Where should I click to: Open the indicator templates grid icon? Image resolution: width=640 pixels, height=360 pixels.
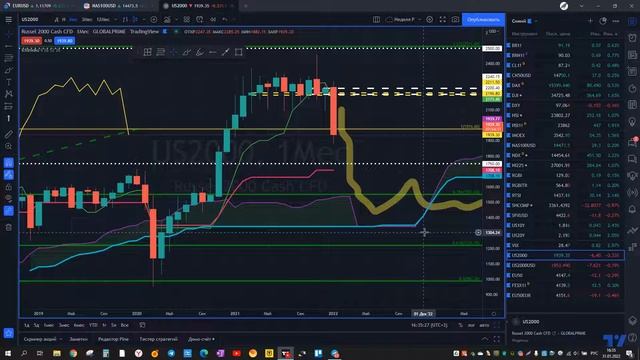tap(187, 20)
